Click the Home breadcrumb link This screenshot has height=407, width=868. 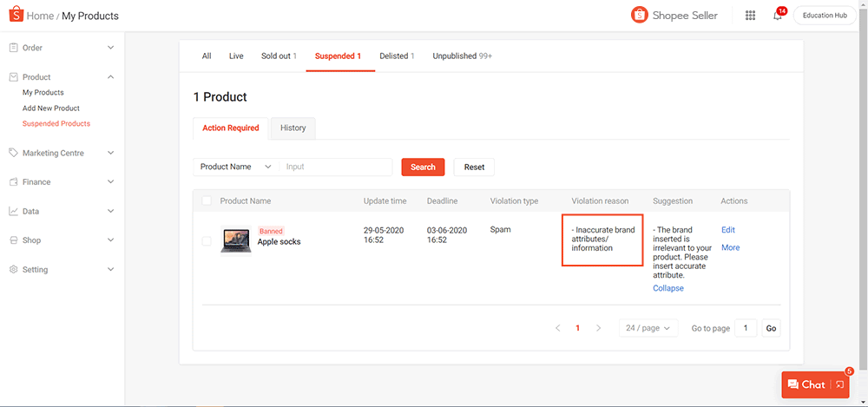point(40,16)
